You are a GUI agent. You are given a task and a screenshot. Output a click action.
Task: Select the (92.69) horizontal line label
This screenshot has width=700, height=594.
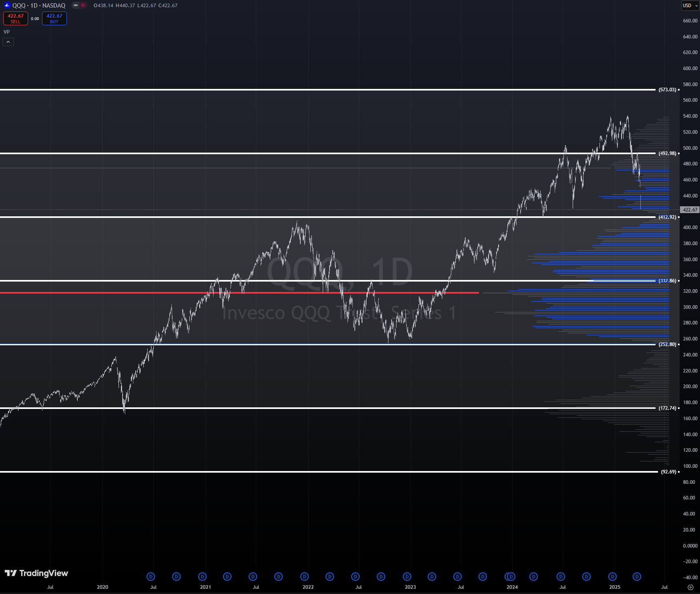point(668,472)
